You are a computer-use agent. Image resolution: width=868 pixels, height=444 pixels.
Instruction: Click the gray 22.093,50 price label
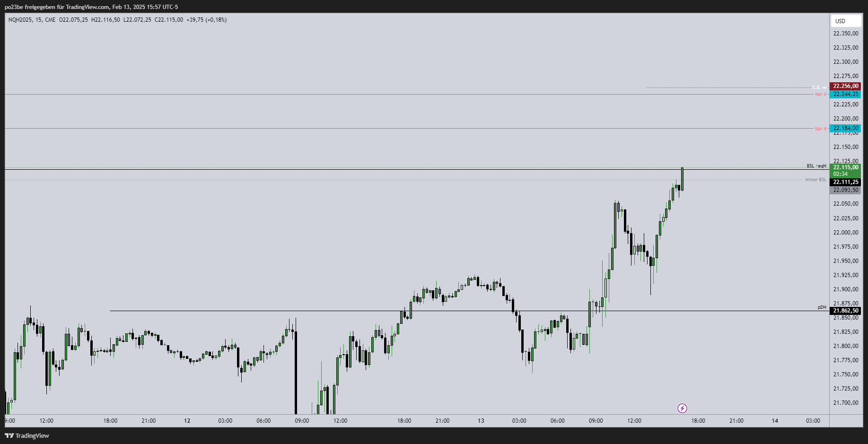coord(845,190)
